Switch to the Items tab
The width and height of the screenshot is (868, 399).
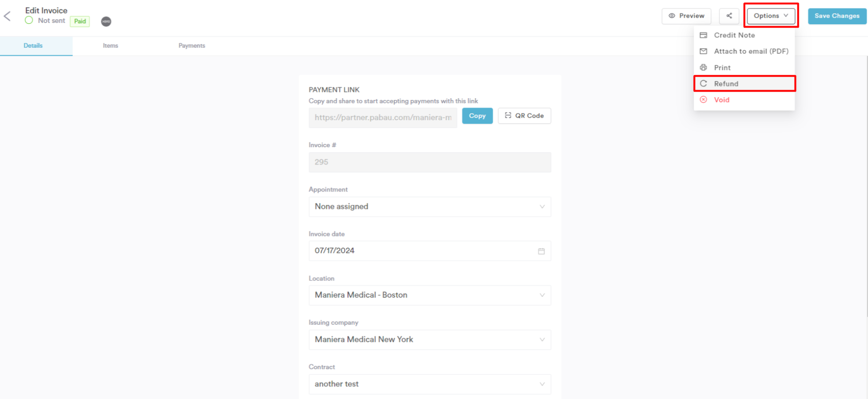click(110, 46)
